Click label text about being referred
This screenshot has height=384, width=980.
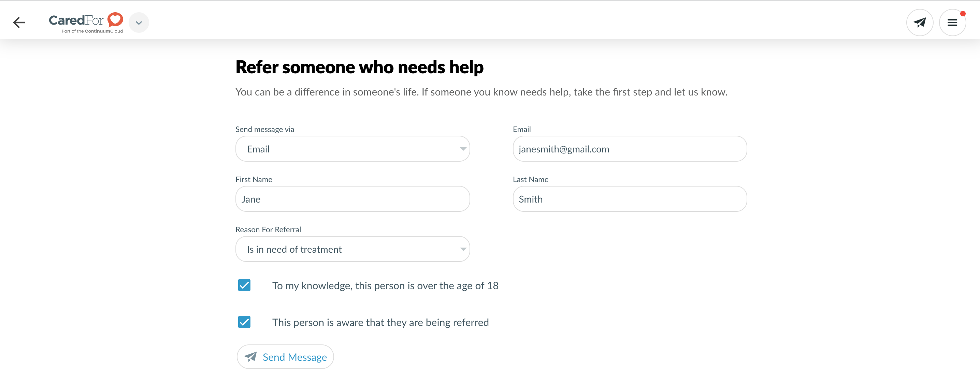380,322
